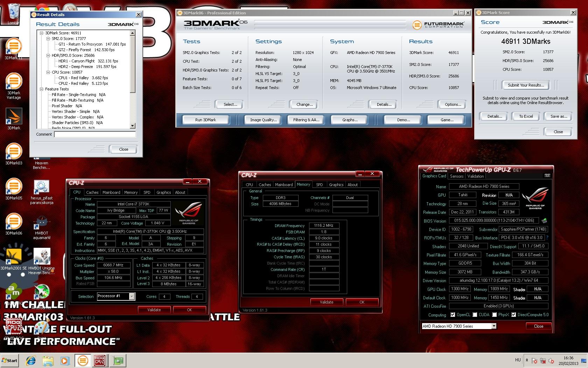Open the 3DMark05 desktop shortcut
This screenshot has width=588, height=368.
[x=14, y=189]
